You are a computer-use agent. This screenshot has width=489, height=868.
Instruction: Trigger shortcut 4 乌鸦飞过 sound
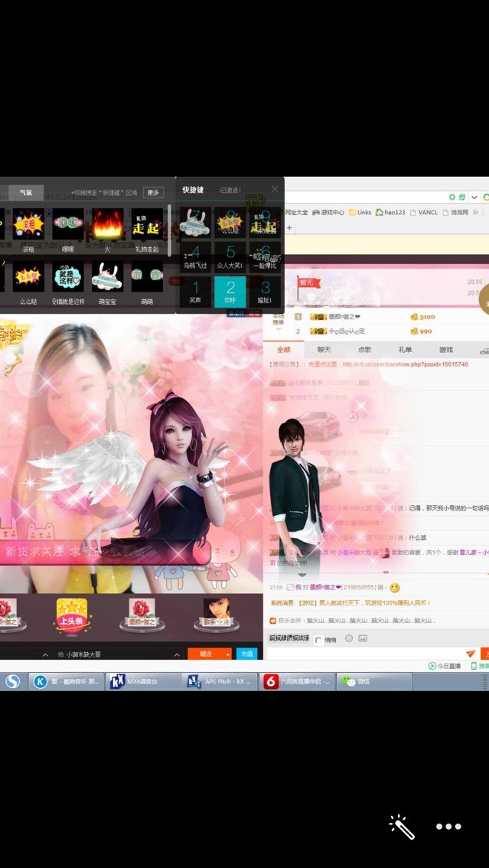tap(195, 257)
